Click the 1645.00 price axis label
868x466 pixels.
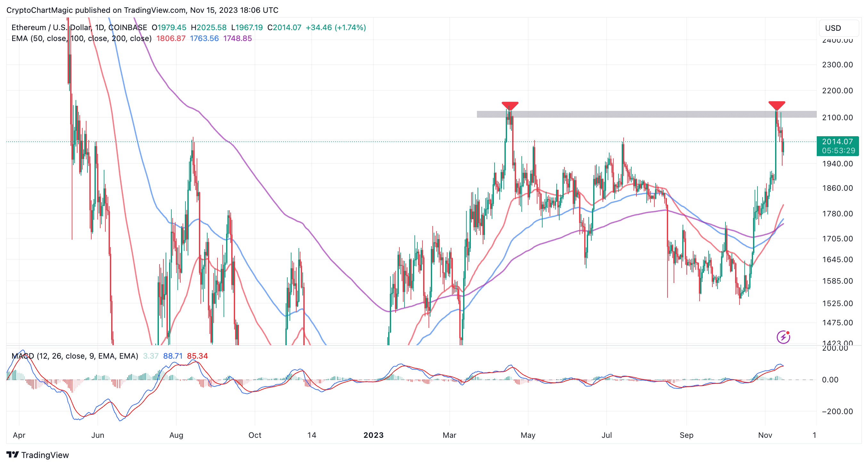tap(837, 259)
